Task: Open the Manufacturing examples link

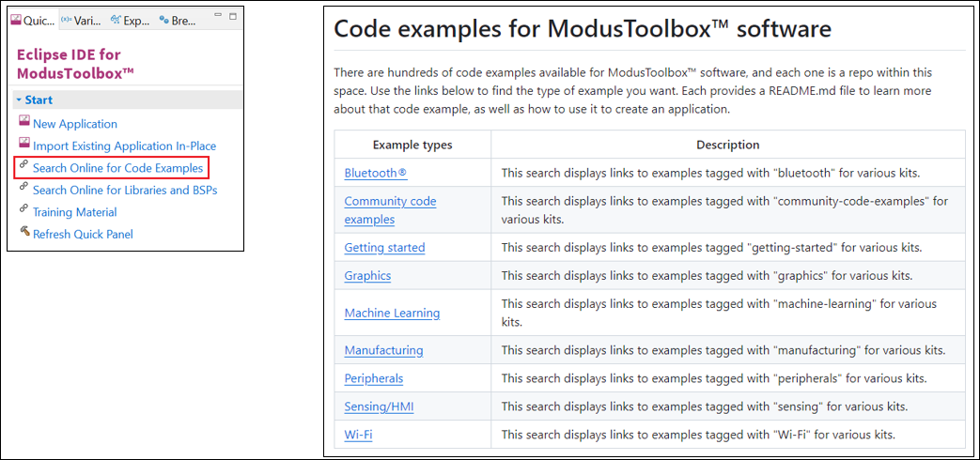Action: (x=383, y=350)
